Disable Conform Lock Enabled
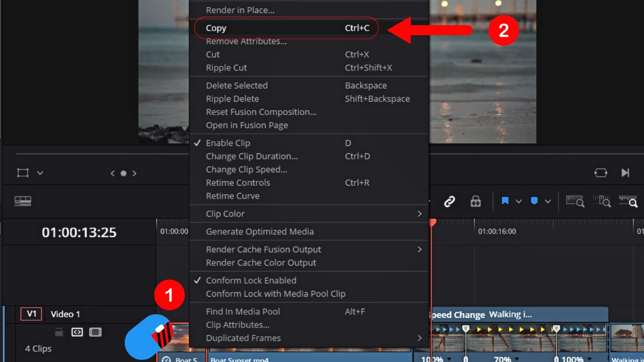 point(251,280)
